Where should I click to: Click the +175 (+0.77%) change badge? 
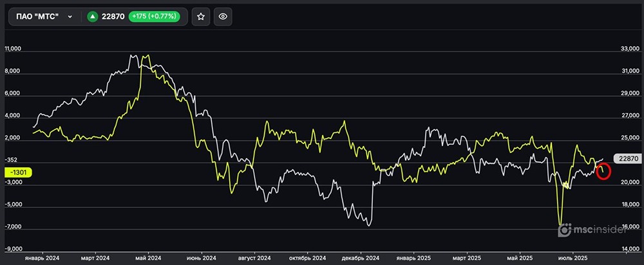[x=155, y=17]
